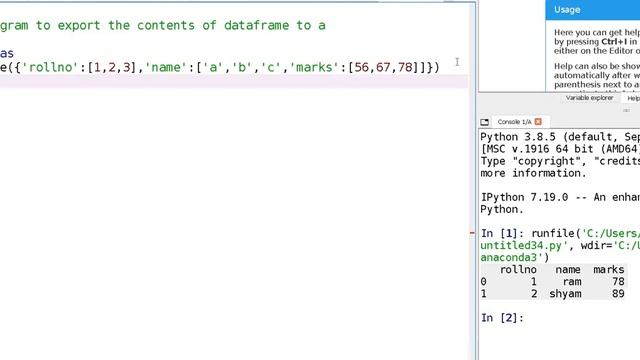The image size is (640, 360).
Task: Click the Usage header in Help pane
Action: pyautogui.click(x=567, y=10)
